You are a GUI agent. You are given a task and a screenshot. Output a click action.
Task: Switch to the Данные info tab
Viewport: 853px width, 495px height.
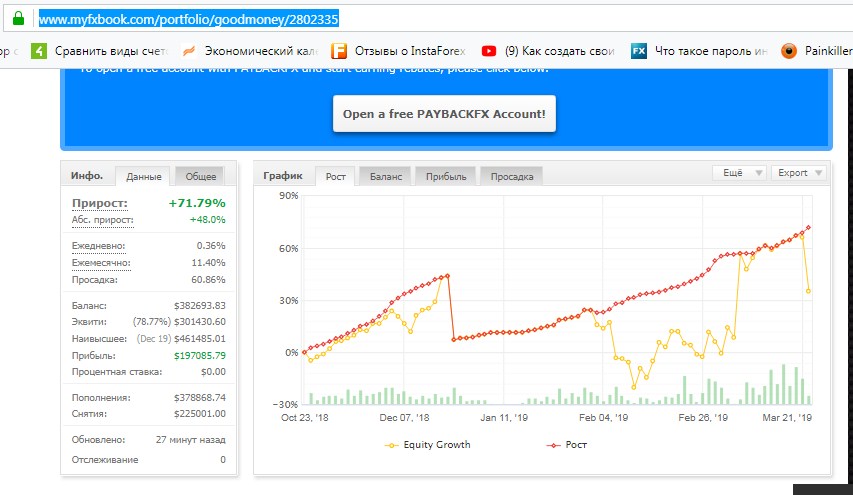coord(144,176)
